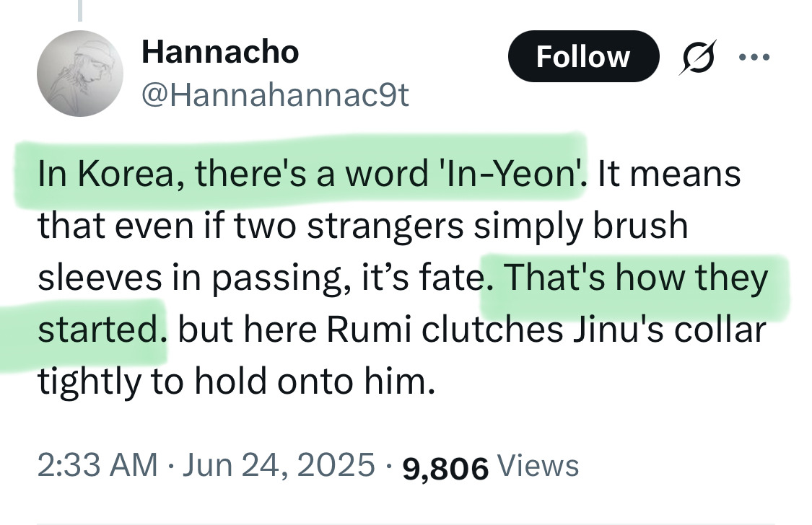Click the Views label beside the count
The height and width of the screenshot is (525, 812).
[538, 465]
